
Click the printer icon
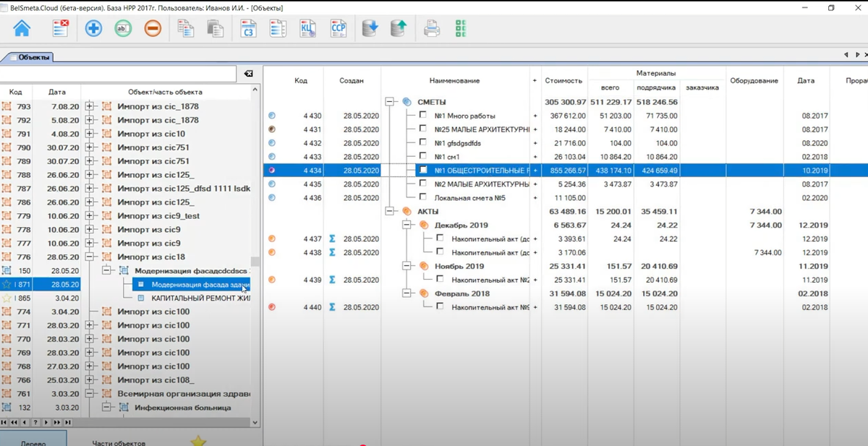click(432, 29)
